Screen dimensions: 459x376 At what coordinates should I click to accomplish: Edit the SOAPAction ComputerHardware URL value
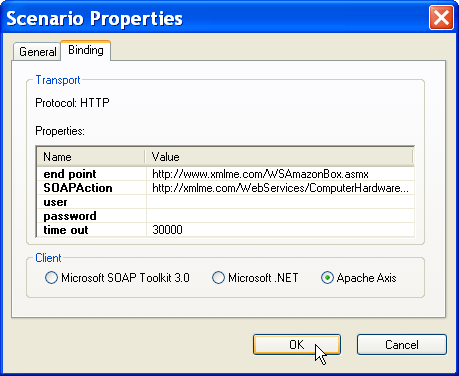click(280, 188)
